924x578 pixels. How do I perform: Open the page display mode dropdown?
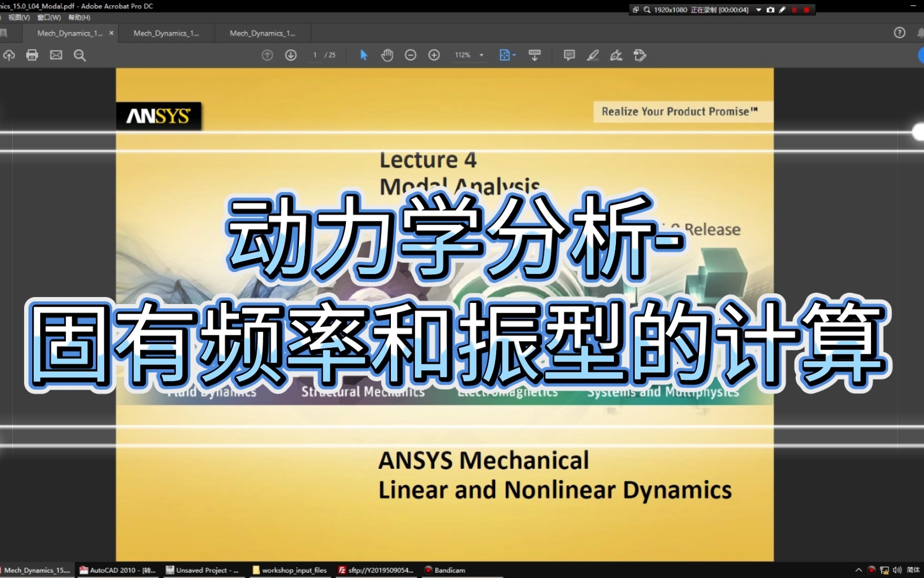(507, 55)
